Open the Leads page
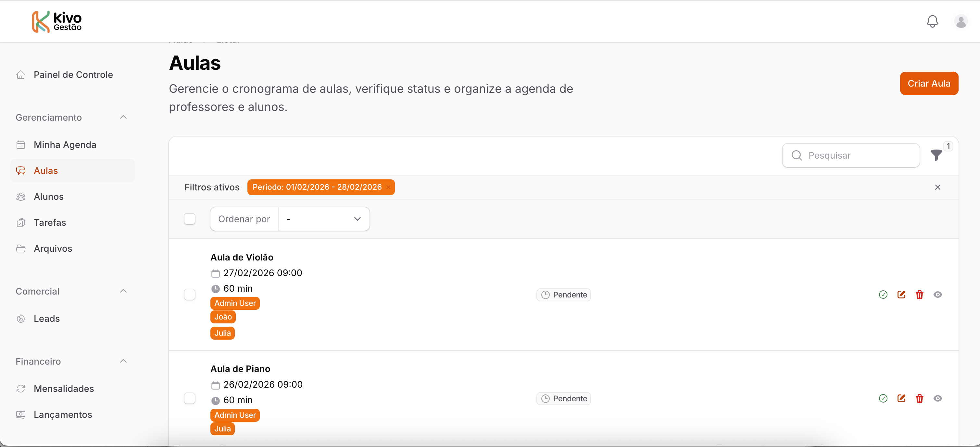Viewport: 980px width, 447px height. pos(46,319)
